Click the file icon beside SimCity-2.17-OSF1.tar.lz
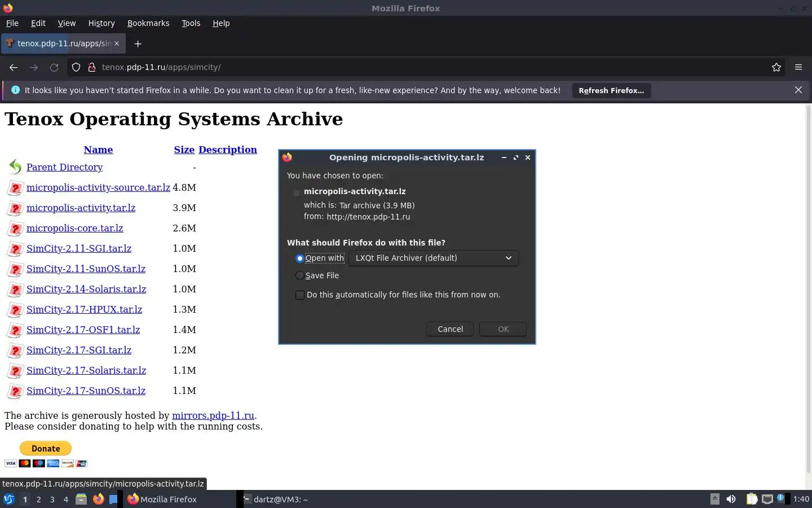Screen dimensions: 812x508 (x=15, y=330)
